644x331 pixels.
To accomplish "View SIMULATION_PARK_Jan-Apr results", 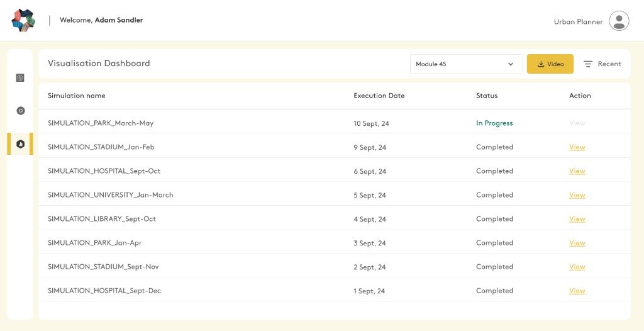I will pos(577,243).
